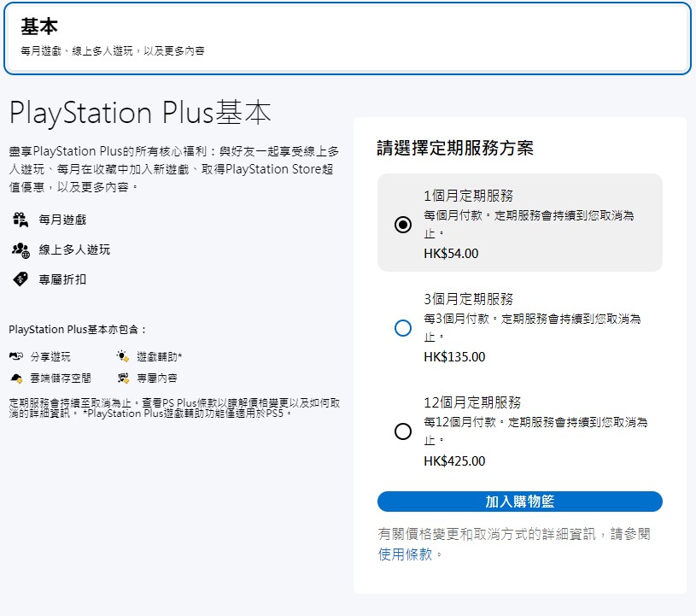696x616 pixels.
Task: Click the 分享遊玩 controller icon
Action: point(16,356)
